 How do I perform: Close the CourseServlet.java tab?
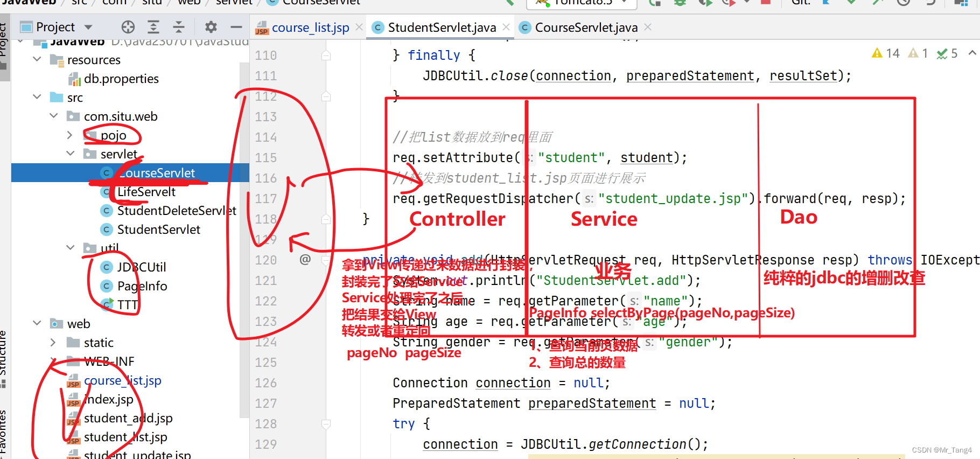648,27
